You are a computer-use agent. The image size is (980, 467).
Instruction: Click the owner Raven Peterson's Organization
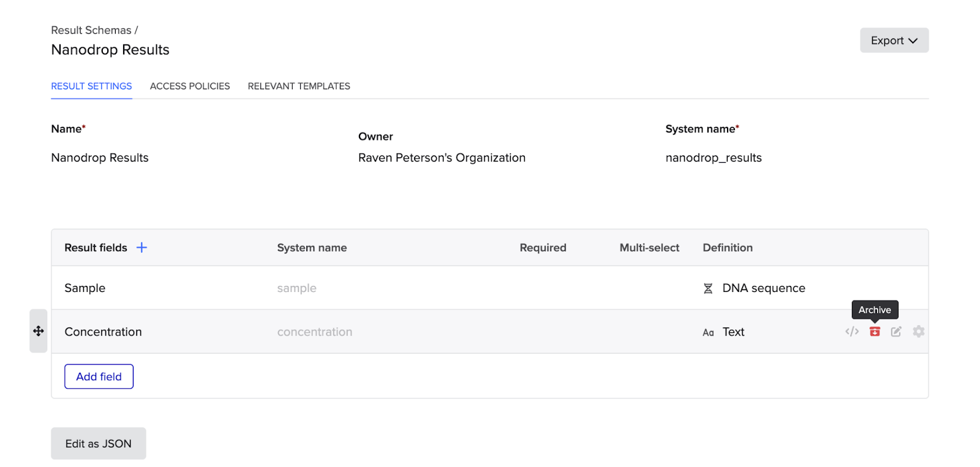coord(442,158)
